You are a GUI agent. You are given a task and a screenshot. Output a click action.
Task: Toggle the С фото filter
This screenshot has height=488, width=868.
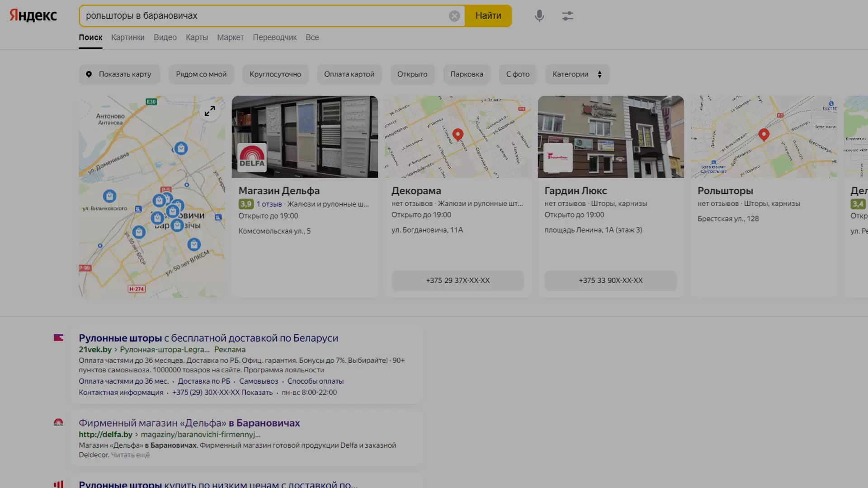pyautogui.click(x=518, y=74)
